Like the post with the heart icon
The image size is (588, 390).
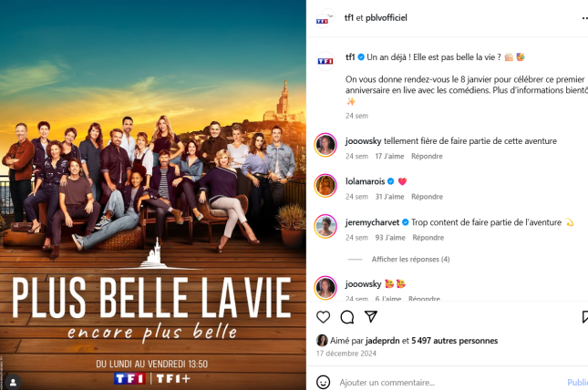(323, 317)
